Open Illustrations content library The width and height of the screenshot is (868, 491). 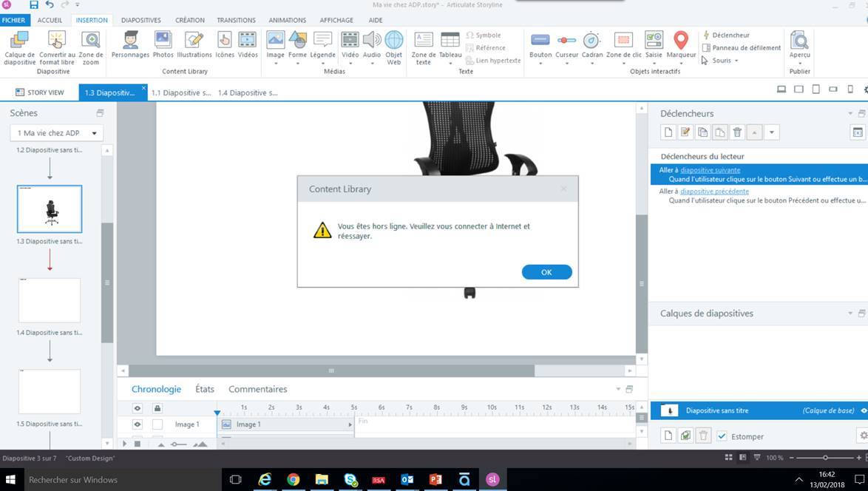[194, 44]
